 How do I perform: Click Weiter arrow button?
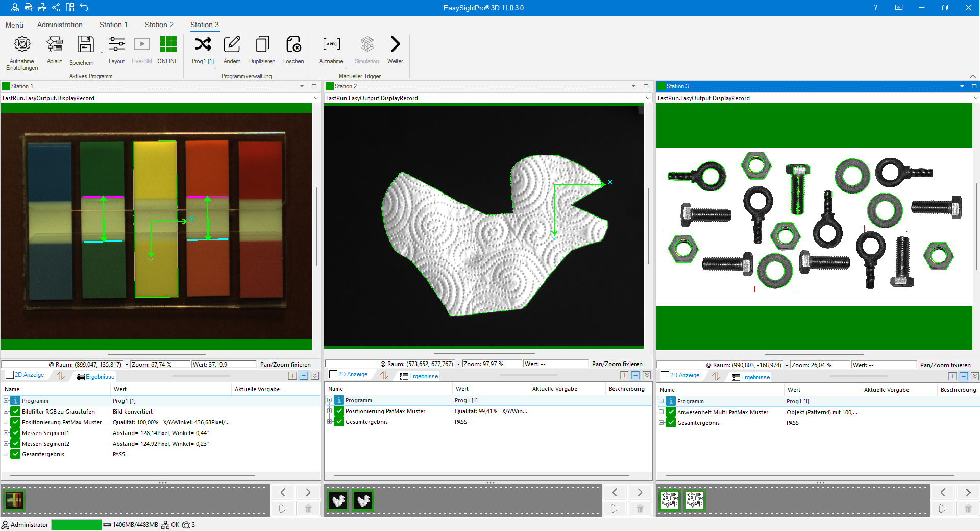coord(395,44)
